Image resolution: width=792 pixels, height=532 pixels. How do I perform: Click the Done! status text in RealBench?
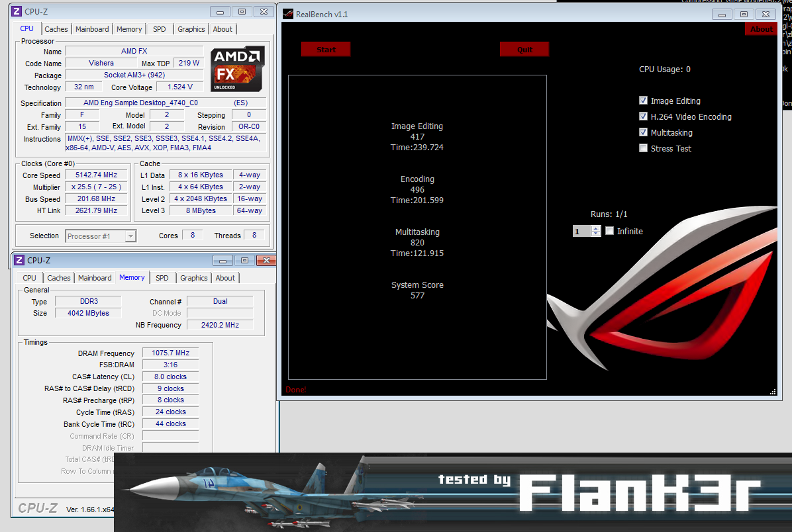(295, 389)
